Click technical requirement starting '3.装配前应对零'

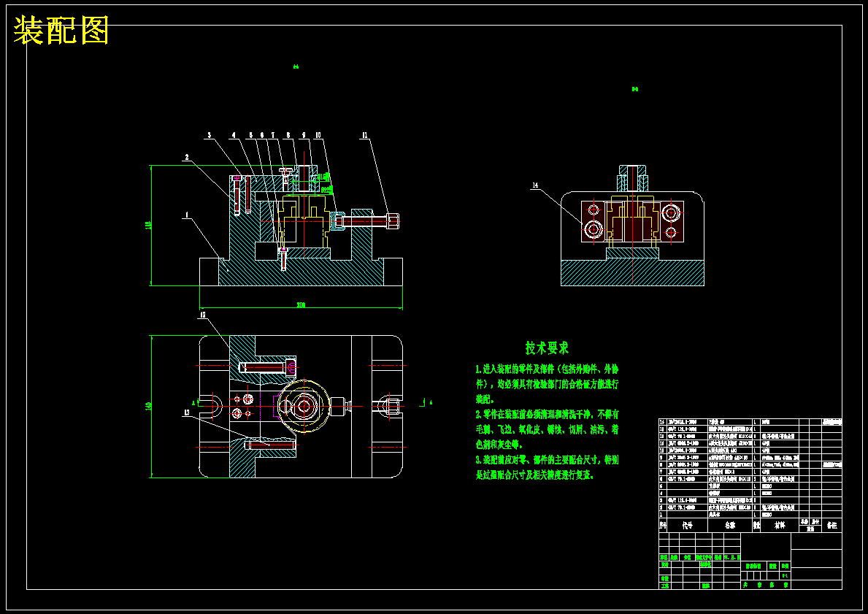point(547,467)
